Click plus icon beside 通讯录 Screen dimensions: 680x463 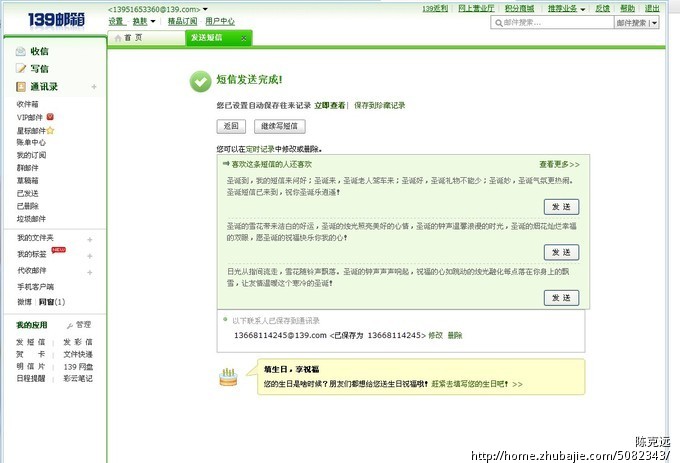tap(94, 87)
